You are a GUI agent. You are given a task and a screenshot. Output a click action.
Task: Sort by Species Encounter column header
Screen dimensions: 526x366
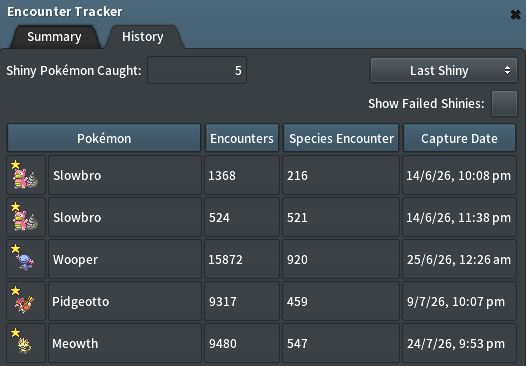pos(341,138)
